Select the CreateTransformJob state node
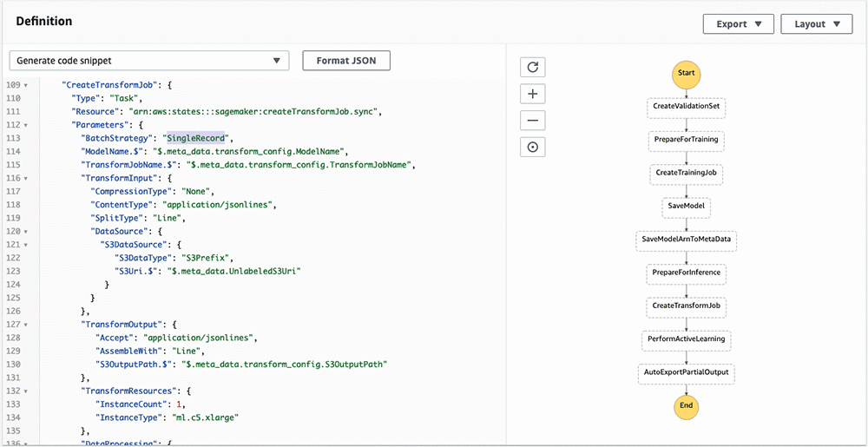 point(686,306)
